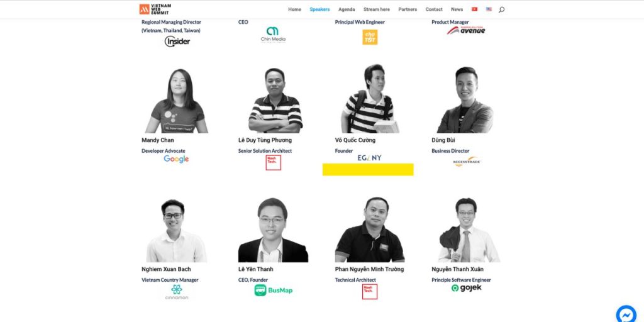This screenshot has width=644, height=322.
Task: Click the yellow bar below the EGANY logo
Action: click(368, 170)
